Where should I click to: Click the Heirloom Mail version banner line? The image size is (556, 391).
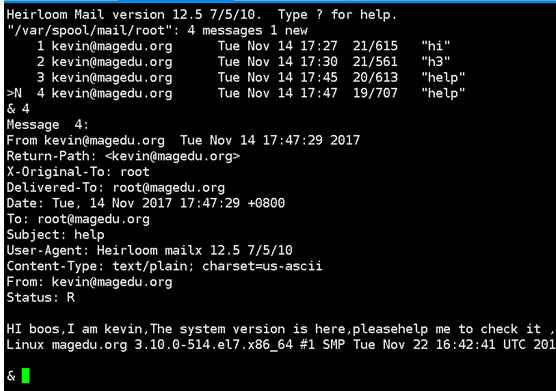tap(201, 15)
